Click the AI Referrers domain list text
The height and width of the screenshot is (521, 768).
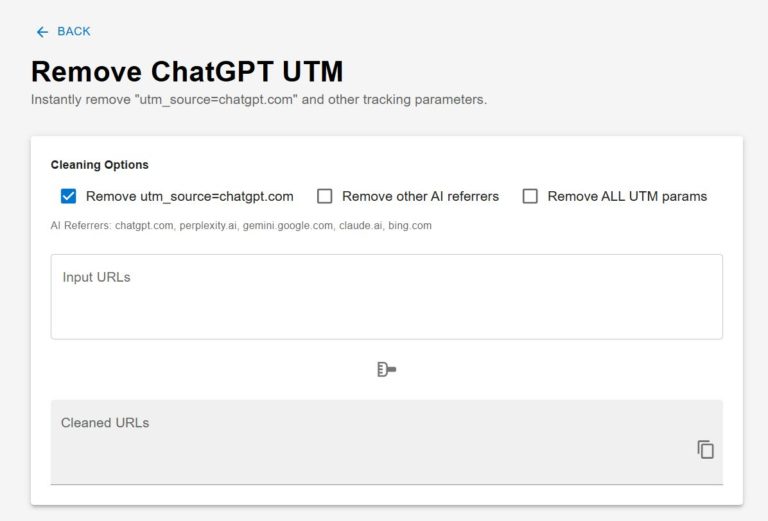coord(241,226)
